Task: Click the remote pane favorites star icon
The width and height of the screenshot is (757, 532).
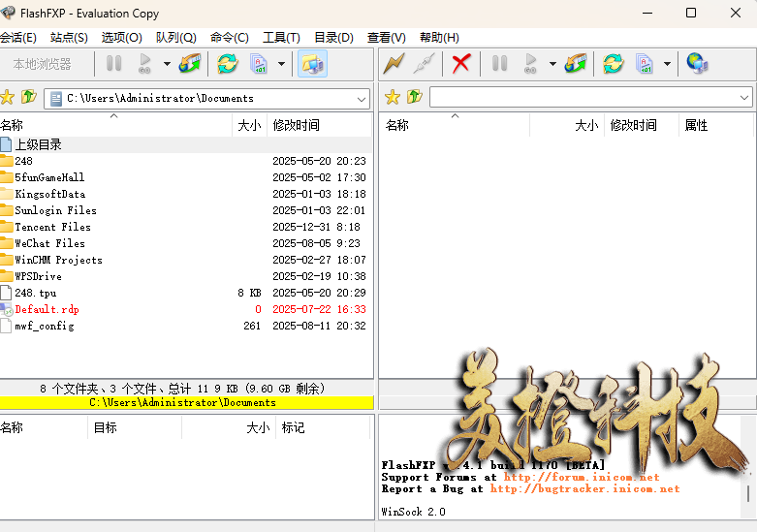Action: click(393, 98)
